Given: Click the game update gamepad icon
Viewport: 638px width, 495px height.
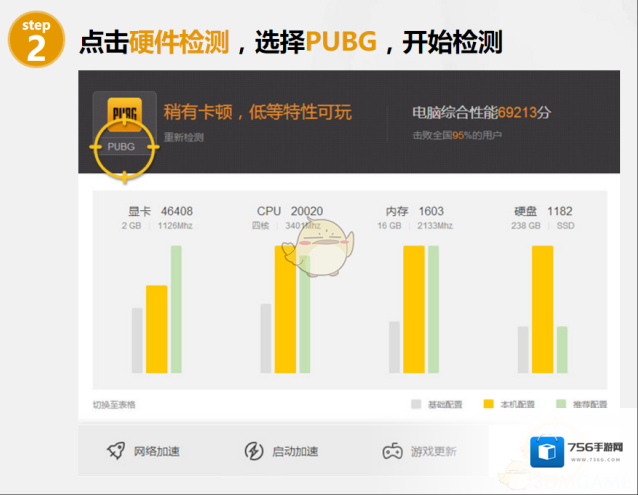Looking at the screenshot, I should (x=393, y=451).
